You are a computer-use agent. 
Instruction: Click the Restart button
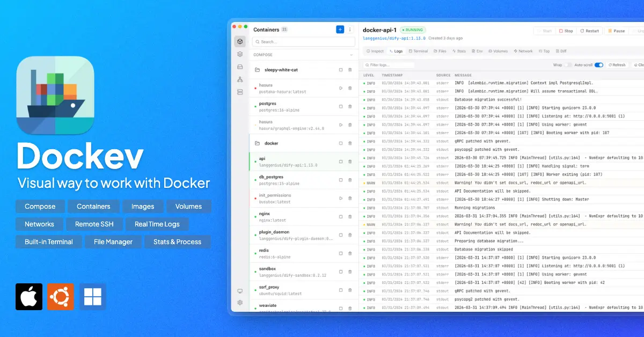[590, 31]
